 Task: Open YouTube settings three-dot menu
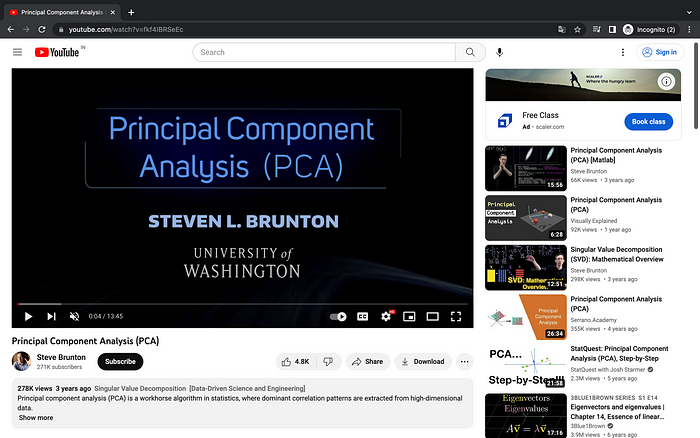[x=623, y=52]
